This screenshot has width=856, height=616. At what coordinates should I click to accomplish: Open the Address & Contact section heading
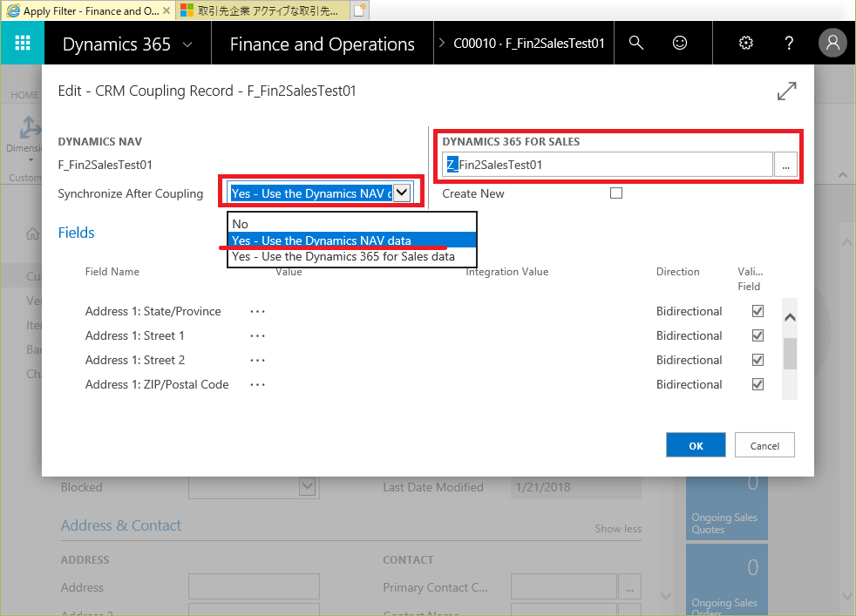pos(120,525)
